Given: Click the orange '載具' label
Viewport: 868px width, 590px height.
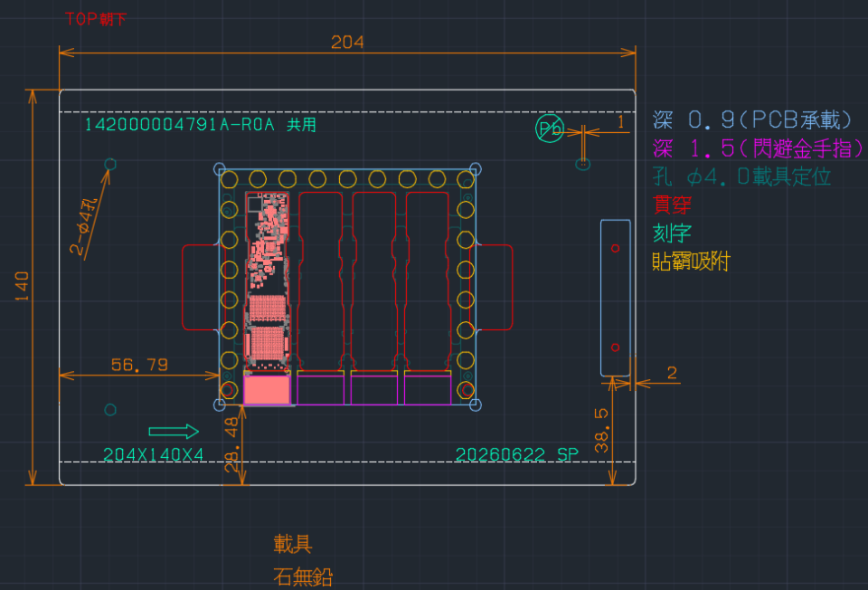Looking at the screenshot, I should 293,544.
